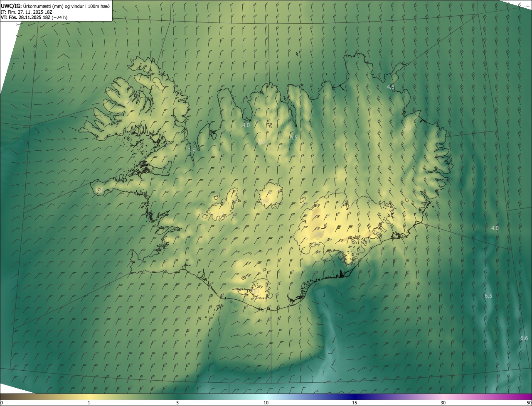The height and width of the screenshot is (406, 532).
Task: Click the "50" tick on the color scale
Action: 529,403
